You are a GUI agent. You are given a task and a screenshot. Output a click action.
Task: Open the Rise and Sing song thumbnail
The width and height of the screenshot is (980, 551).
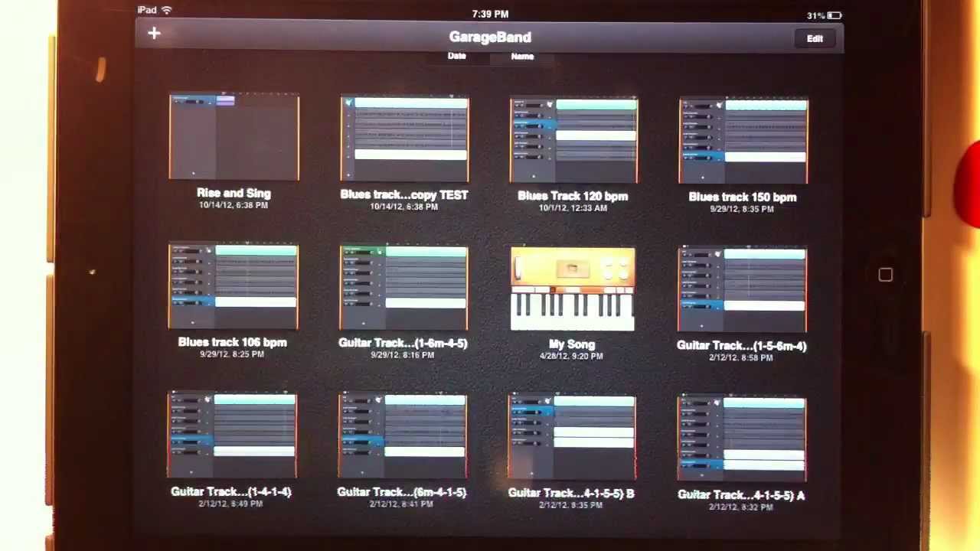[234, 137]
